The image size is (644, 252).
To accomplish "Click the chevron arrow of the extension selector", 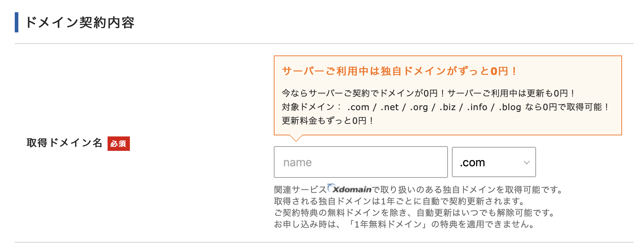I will [526, 162].
